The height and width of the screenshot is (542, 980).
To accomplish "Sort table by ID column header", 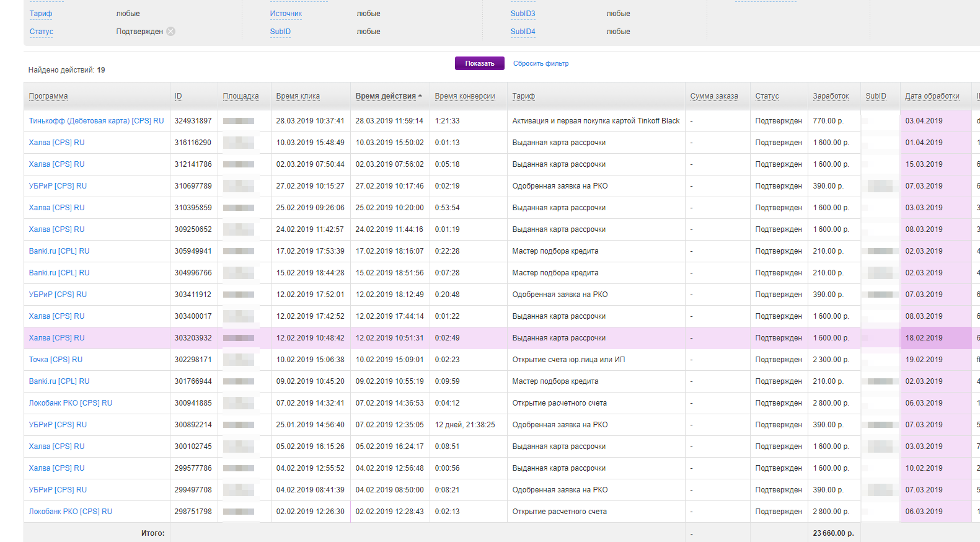I will (179, 96).
